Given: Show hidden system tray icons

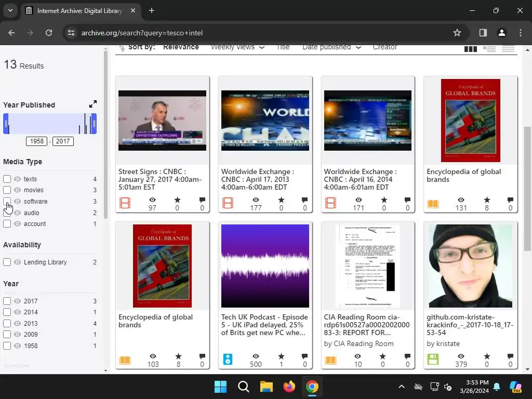Looking at the screenshot, I should 402,387.
